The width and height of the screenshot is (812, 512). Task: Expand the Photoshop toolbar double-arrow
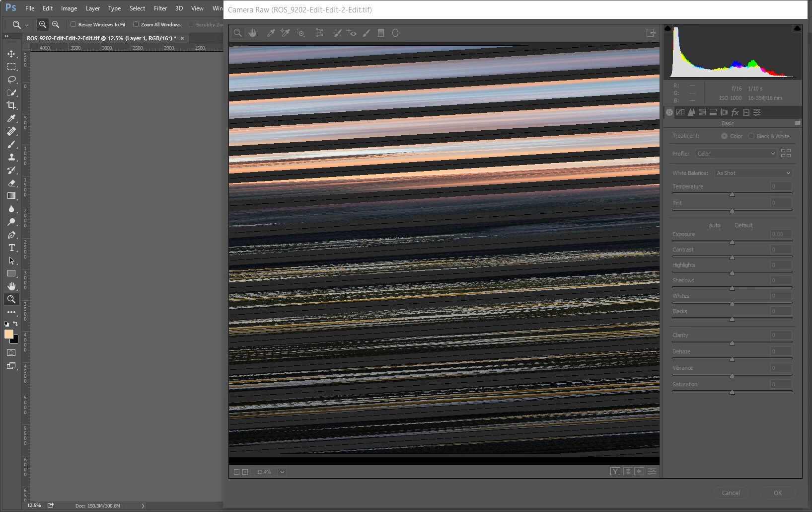[x=6, y=36]
